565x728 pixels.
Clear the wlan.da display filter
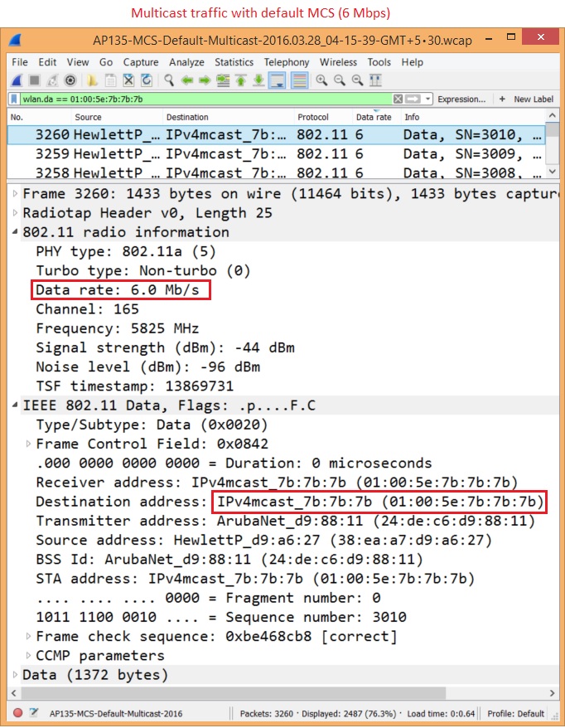point(398,99)
